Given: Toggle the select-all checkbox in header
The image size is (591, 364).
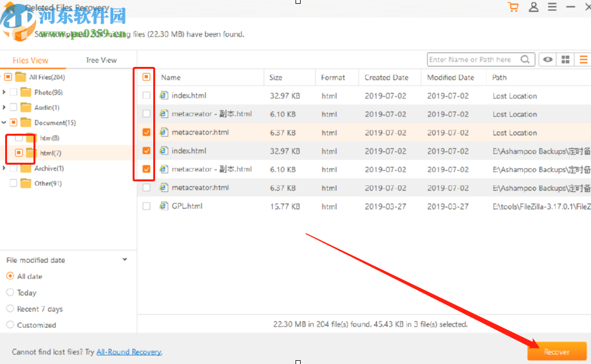Looking at the screenshot, I should click(146, 77).
